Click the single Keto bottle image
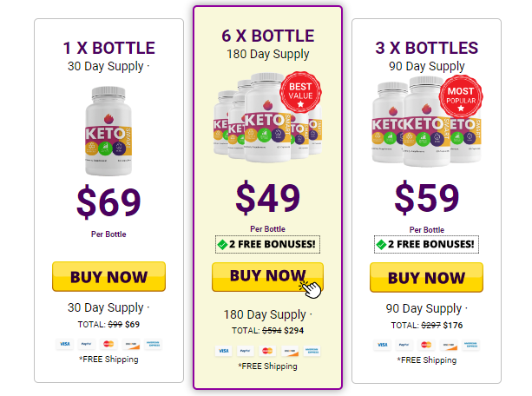Image resolution: width=532 pixels, height=396 pixels. pyautogui.click(x=108, y=131)
